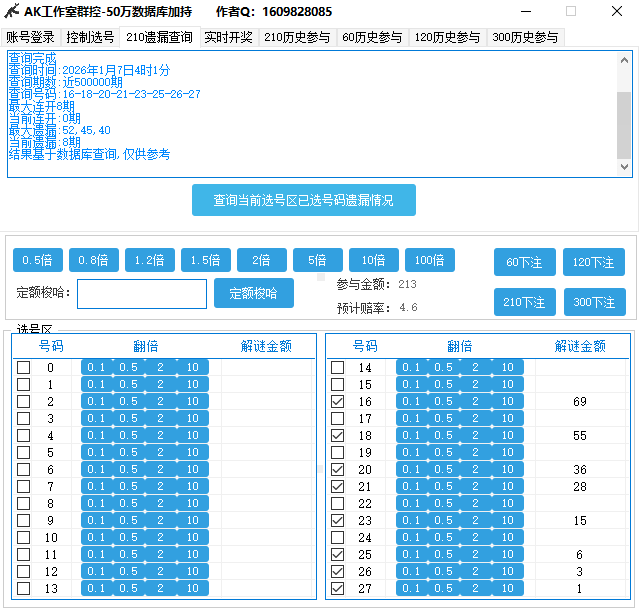Open the 账号登录 tab
The width and height of the screenshot is (639, 611).
pos(31,37)
